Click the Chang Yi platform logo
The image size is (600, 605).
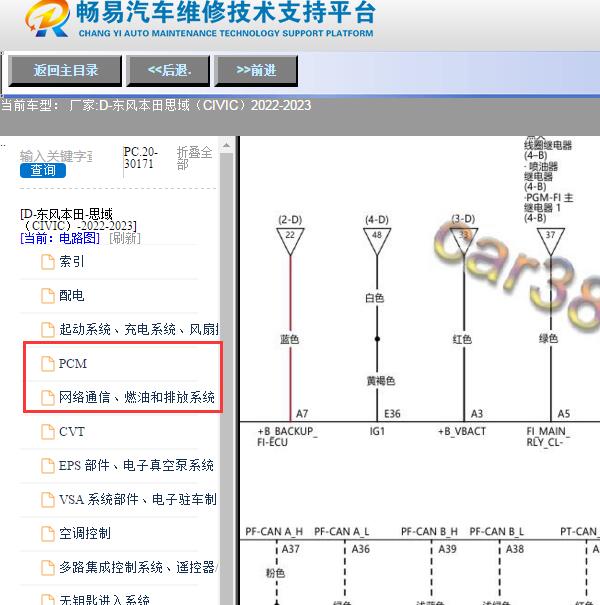[x=47, y=19]
